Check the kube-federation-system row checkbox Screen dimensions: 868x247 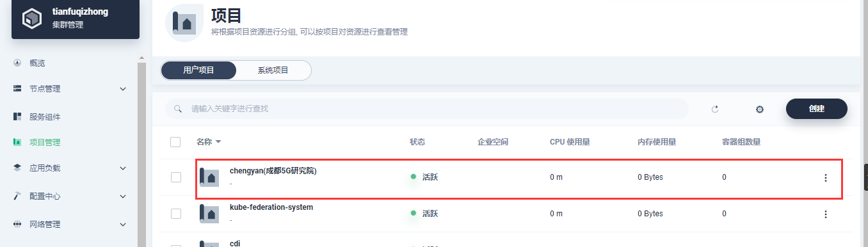(x=176, y=214)
